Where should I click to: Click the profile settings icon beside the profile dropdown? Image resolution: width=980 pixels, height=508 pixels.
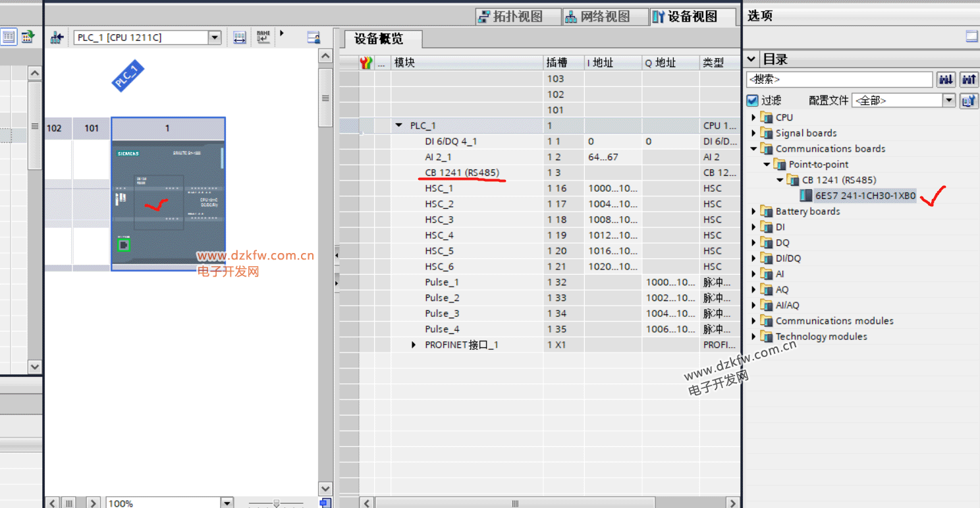pos(969,101)
